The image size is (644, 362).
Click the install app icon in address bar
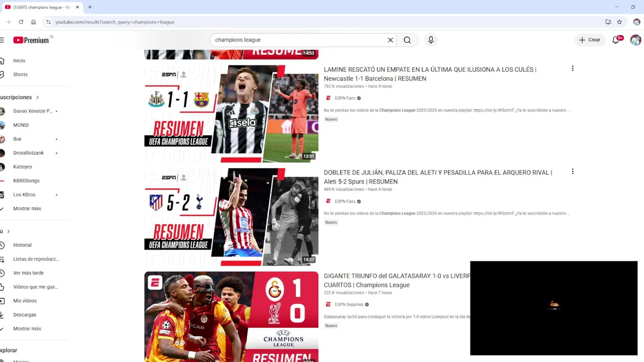[x=608, y=22]
